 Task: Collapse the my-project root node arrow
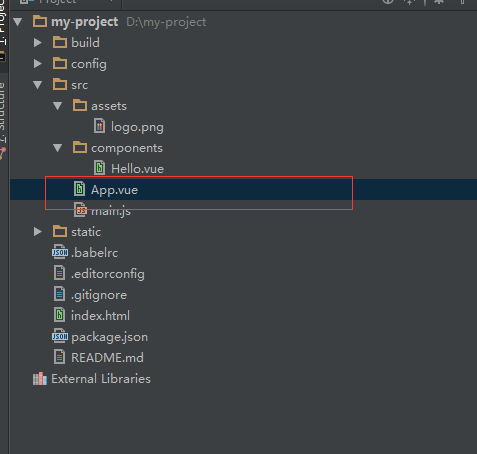pos(18,22)
